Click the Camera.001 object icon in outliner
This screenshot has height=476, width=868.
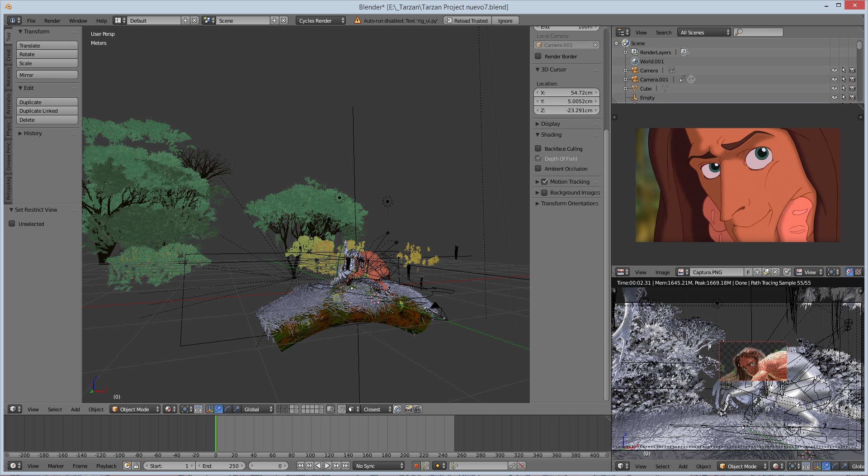635,79
